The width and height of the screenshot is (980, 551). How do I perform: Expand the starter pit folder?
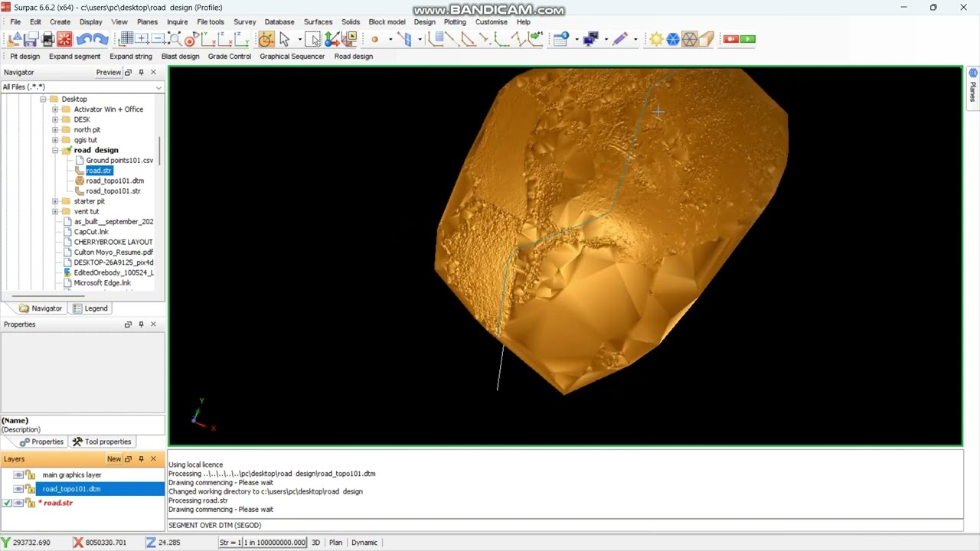pos(55,201)
